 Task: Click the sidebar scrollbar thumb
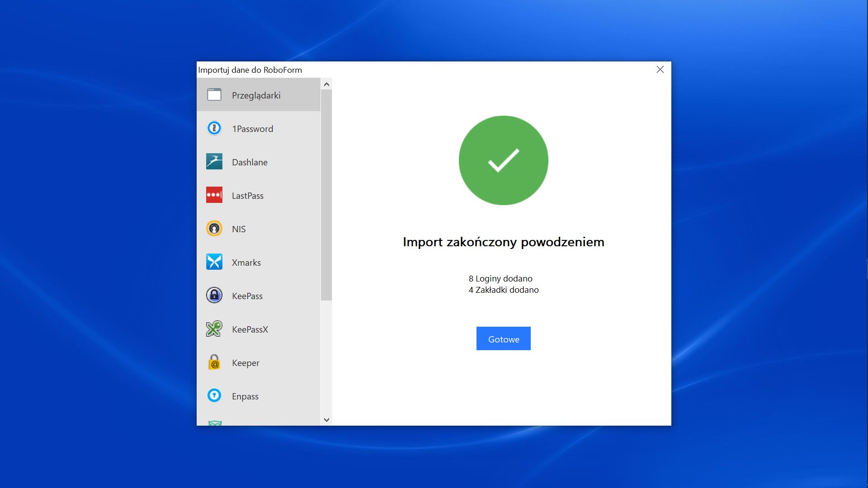pyautogui.click(x=326, y=194)
